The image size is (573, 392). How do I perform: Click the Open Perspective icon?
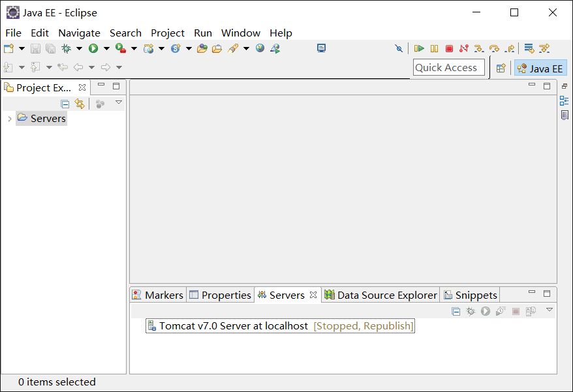(501, 68)
